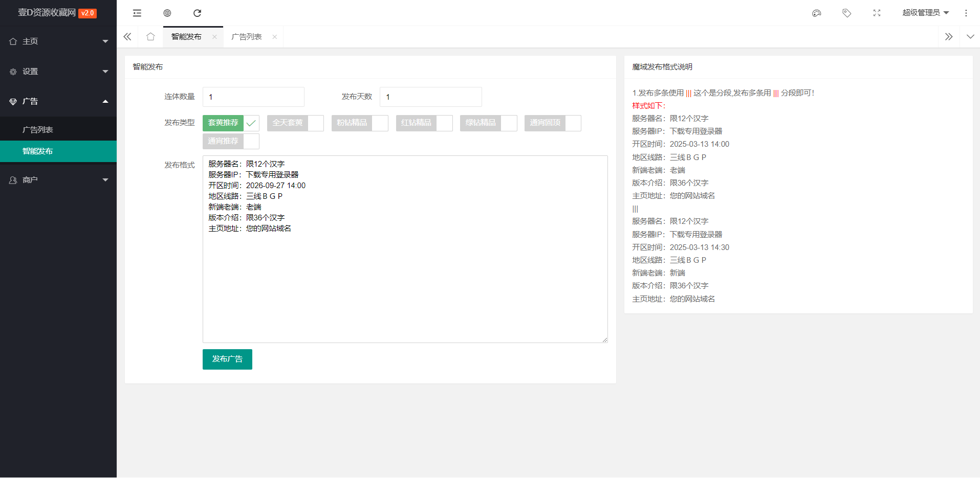Expand the 商户 sidebar menu
Viewport: 980px width, 478px height.
pos(58,180)
